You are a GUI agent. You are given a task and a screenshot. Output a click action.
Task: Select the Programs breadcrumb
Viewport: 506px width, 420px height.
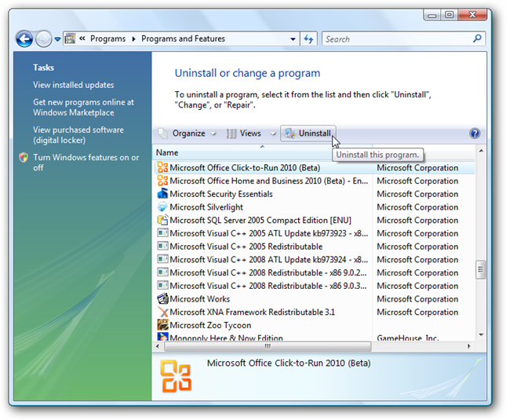pyautogui.click(x=107, y=38)
